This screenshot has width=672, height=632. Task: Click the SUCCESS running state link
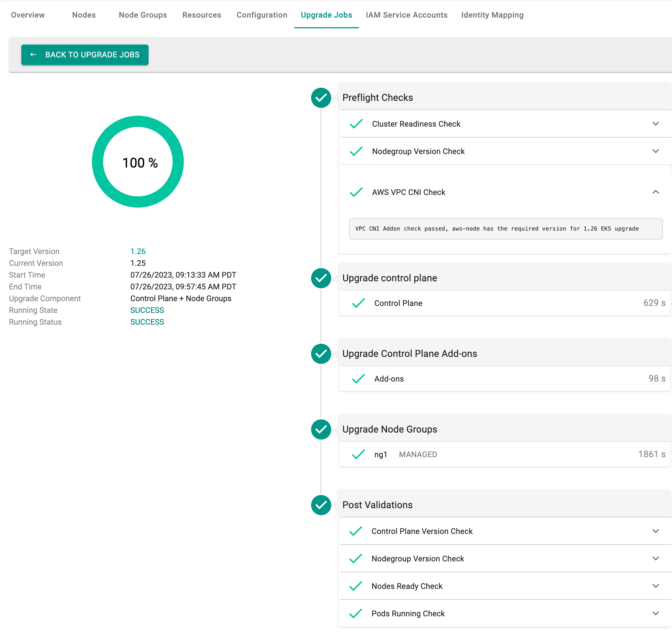(x=147, y=310)
